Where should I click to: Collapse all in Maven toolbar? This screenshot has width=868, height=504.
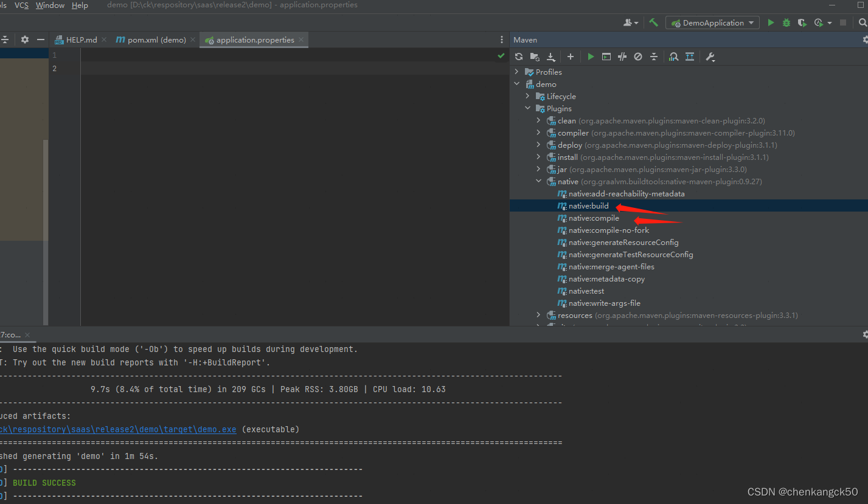tap(654, 57)
